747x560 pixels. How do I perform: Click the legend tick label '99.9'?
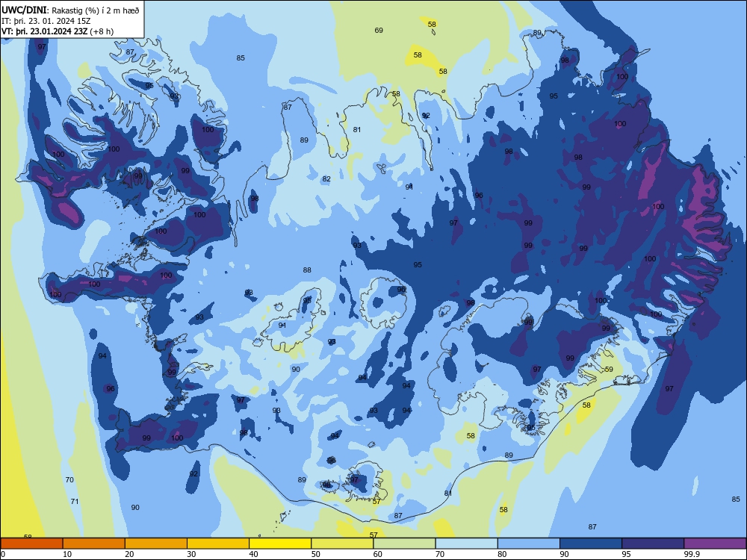coord(692,554)
